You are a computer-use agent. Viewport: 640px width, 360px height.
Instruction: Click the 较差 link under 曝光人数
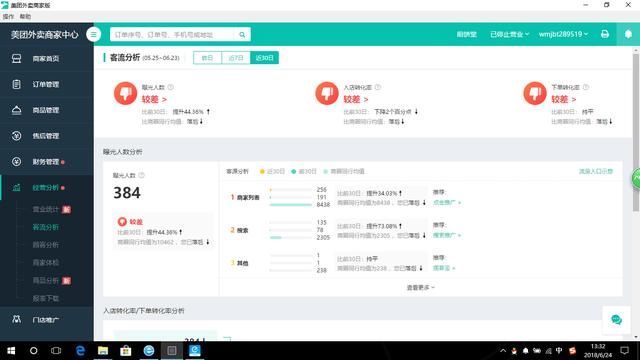point(154,99)
